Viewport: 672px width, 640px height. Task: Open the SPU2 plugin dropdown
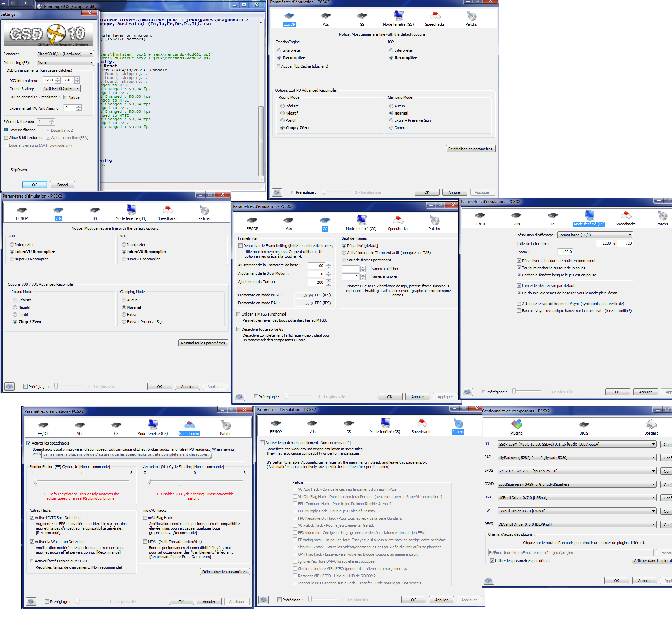[x=577, y=471]
